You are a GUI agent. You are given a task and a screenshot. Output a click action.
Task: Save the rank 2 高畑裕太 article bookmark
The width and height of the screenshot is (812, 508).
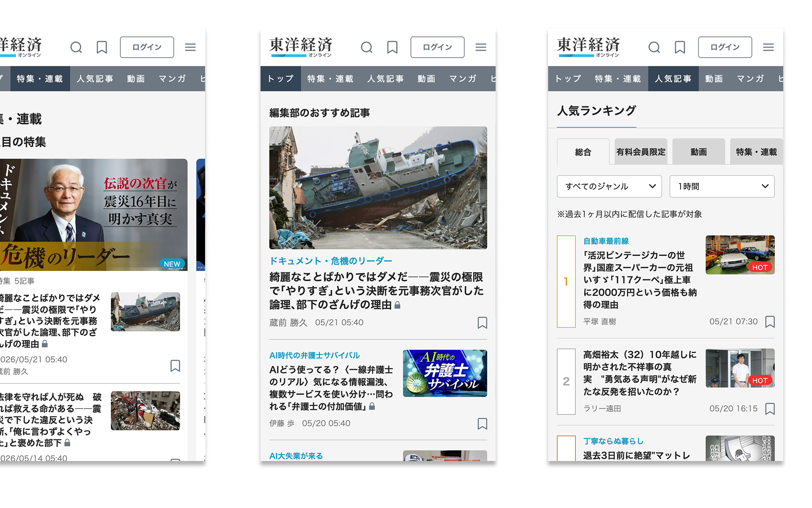tap(770, 409)
